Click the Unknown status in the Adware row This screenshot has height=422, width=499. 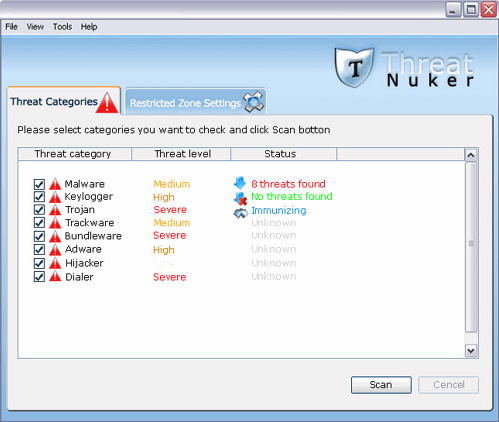tap(274, 249)
